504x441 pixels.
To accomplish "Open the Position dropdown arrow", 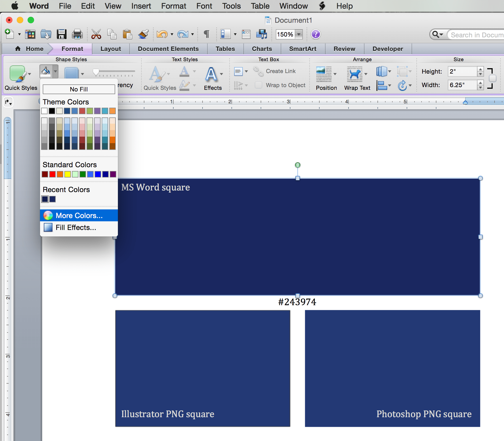I will tap(335, 74).
